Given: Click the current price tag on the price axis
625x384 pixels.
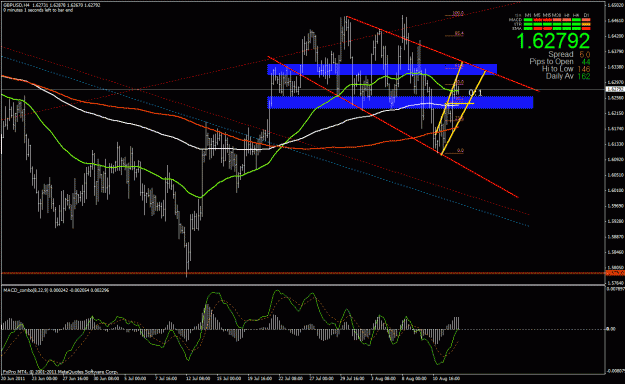Looking at the screenshot, I should coord(615,89).
